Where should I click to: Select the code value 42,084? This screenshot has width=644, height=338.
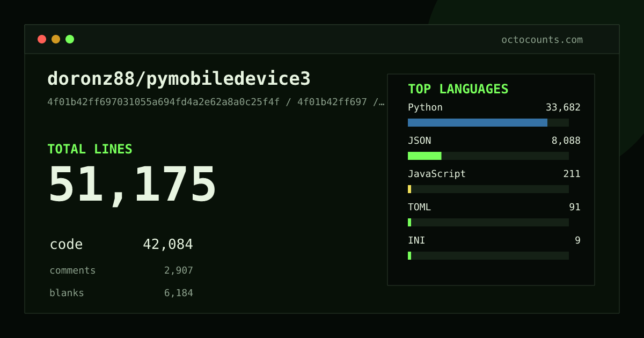pyautogui.click(x=168, y=244)
